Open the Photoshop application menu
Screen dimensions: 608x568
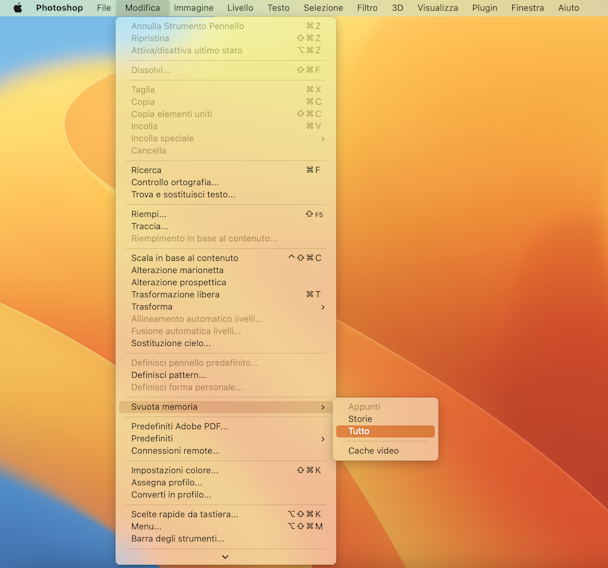pos(59,8)
